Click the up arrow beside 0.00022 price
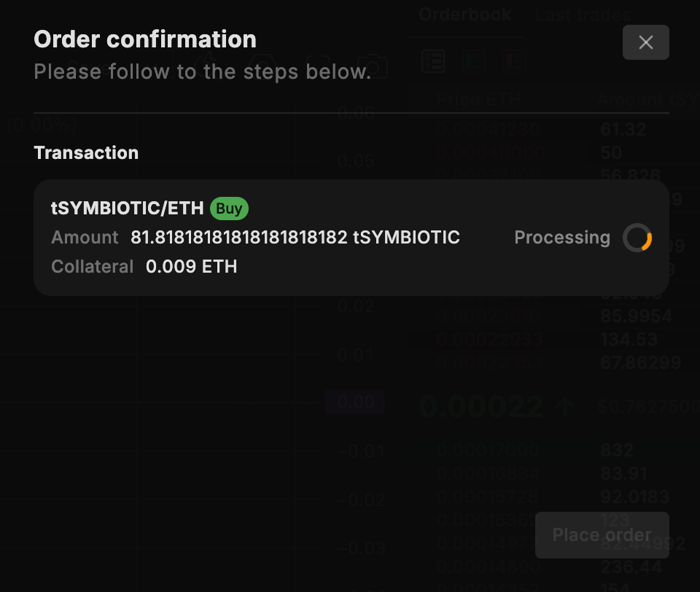700x592 pixels. tap(566, 406)
